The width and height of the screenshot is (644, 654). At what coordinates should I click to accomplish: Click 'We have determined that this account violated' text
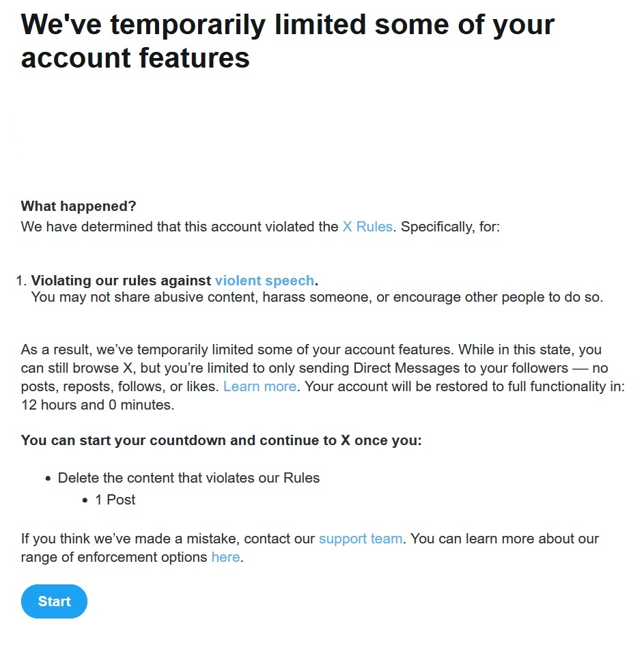(179, 227)
